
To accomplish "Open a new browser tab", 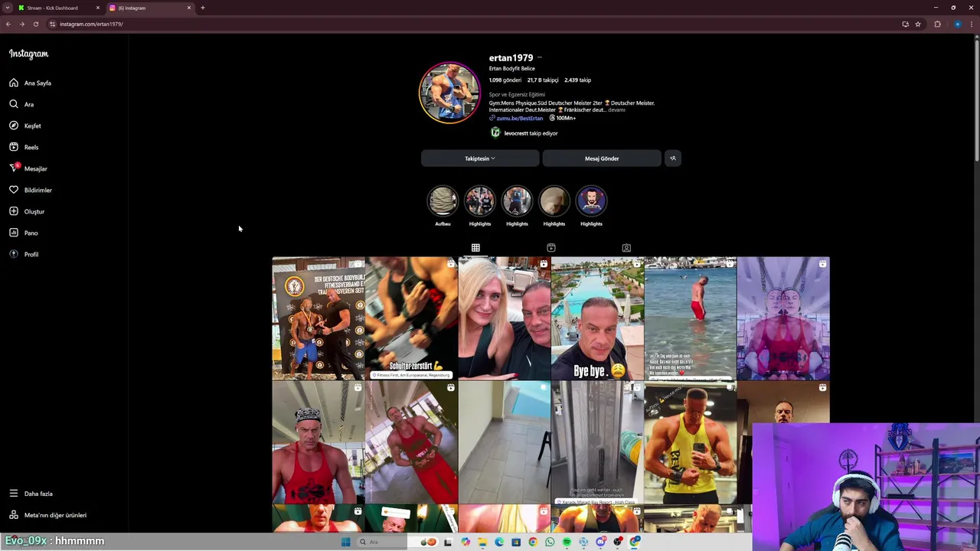I will pos(203,8).
